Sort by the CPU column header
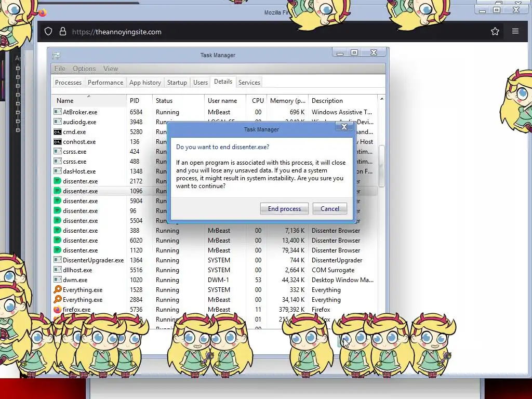The height and width of the screenshot is (399, 532). [x=257, y=100]
